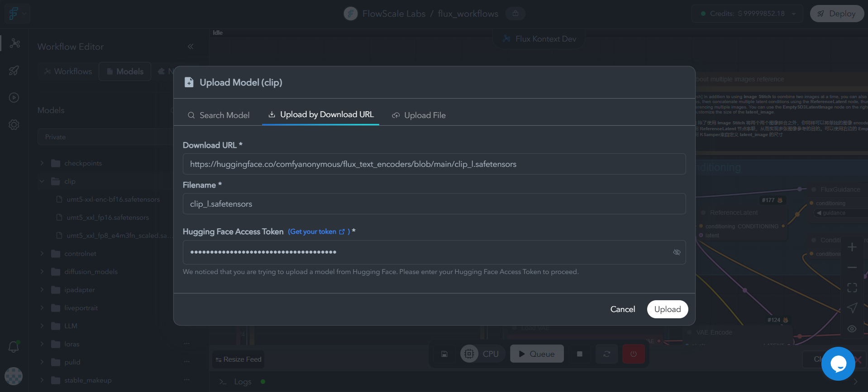This screenshot has width=868, height=392.
Task: Click the CPU chip icon
Action: [469, 354]
